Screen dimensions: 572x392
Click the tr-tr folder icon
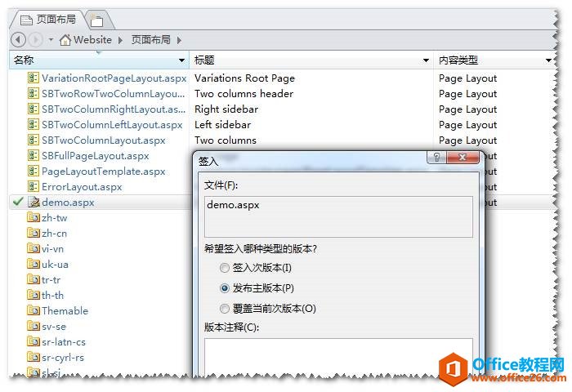(34, 279)
